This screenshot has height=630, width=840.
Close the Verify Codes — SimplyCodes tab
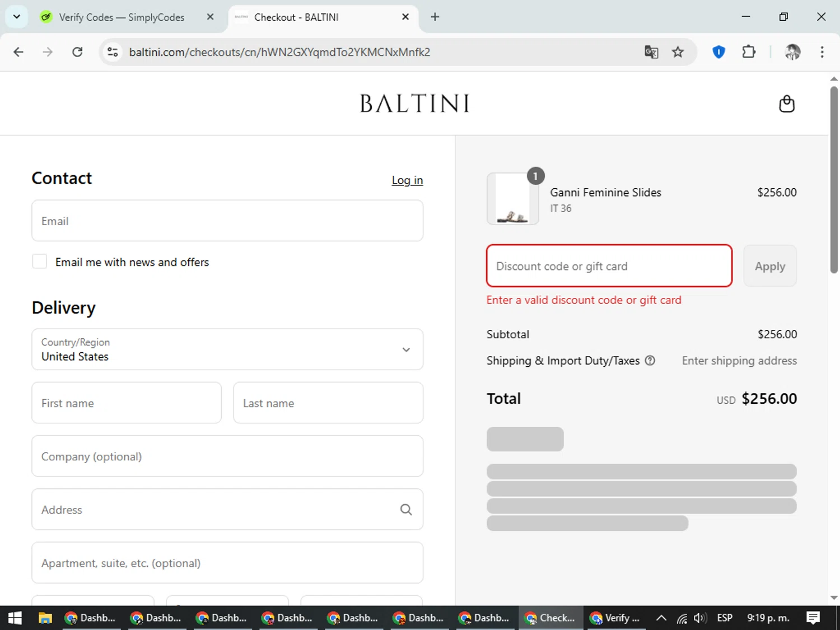coord(210,17)
